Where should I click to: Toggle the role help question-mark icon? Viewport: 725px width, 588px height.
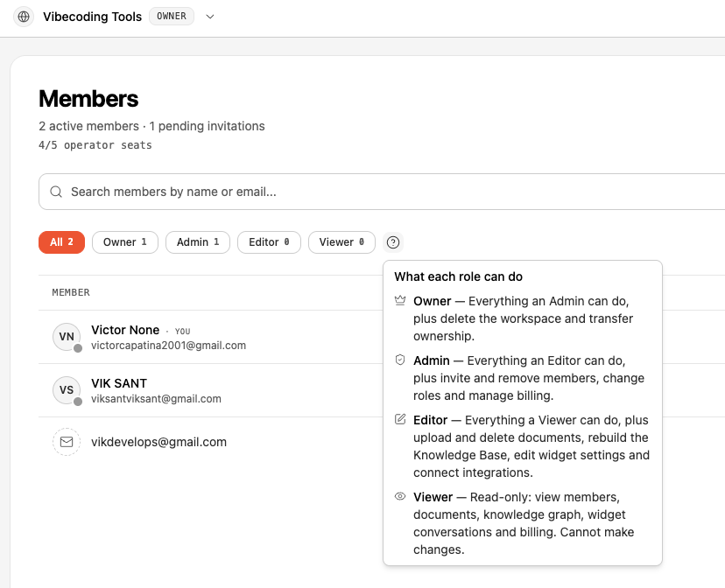tap(393, 242)
